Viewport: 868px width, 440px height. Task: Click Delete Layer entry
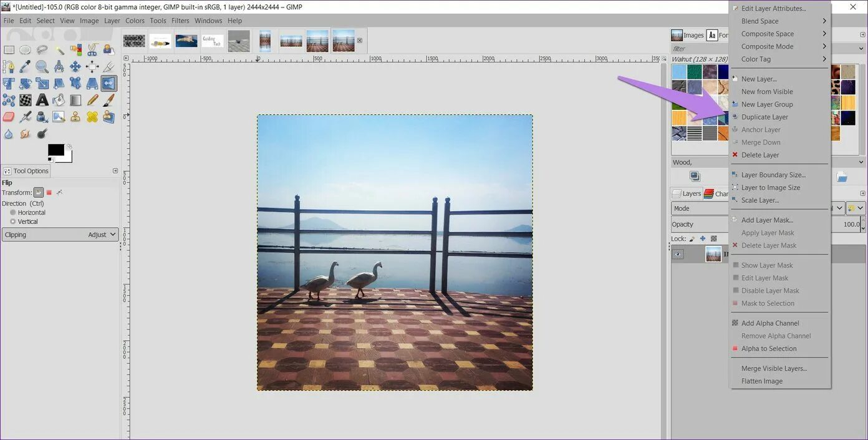coord(780,155)
